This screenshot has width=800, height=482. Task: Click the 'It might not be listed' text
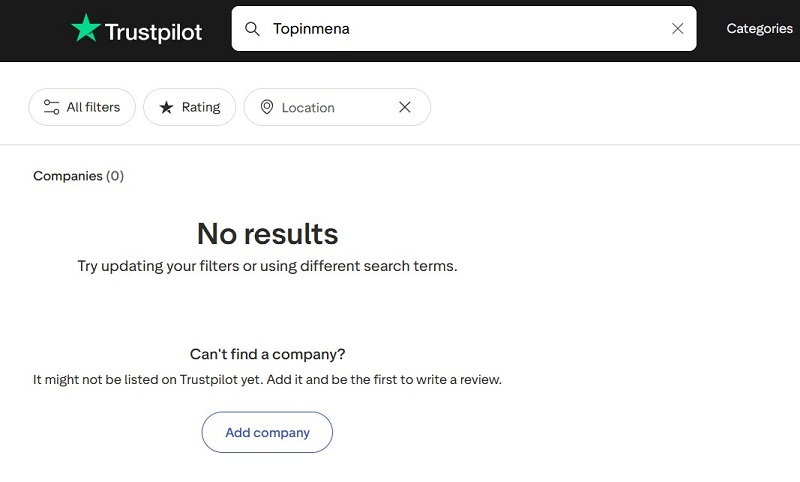(267, 380)
